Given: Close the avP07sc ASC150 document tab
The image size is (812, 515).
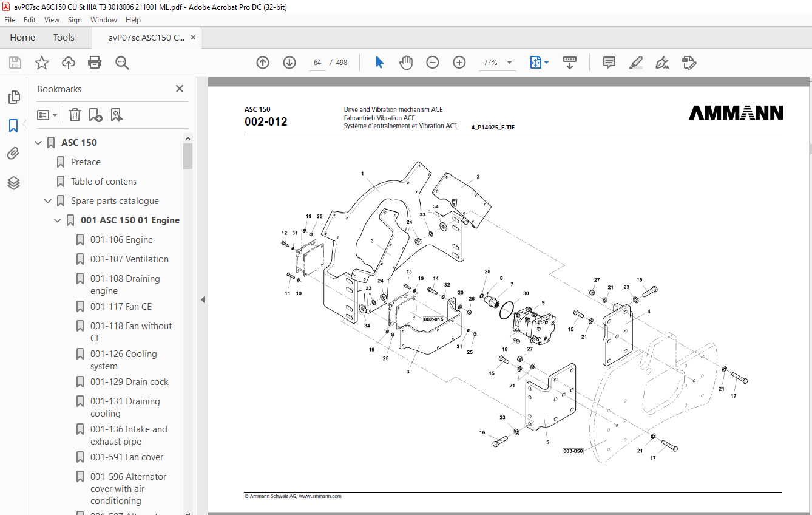Looking at the screenshot, I should (193, 38).
